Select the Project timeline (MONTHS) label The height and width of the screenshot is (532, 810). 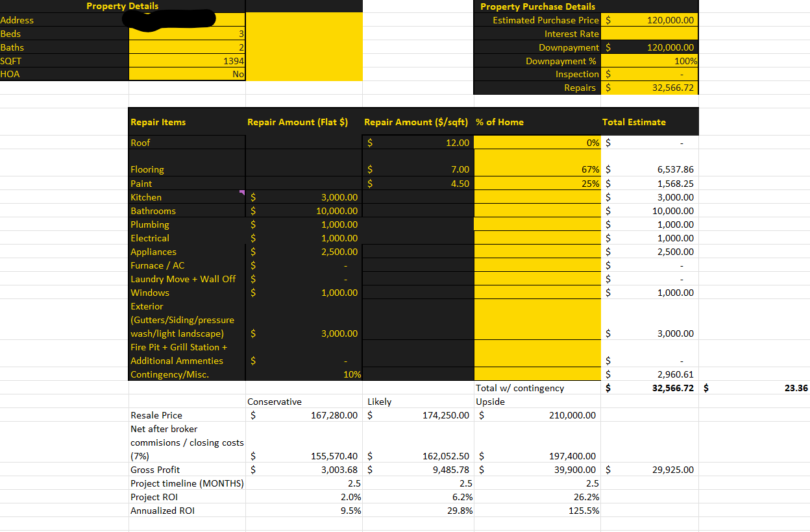187,483
